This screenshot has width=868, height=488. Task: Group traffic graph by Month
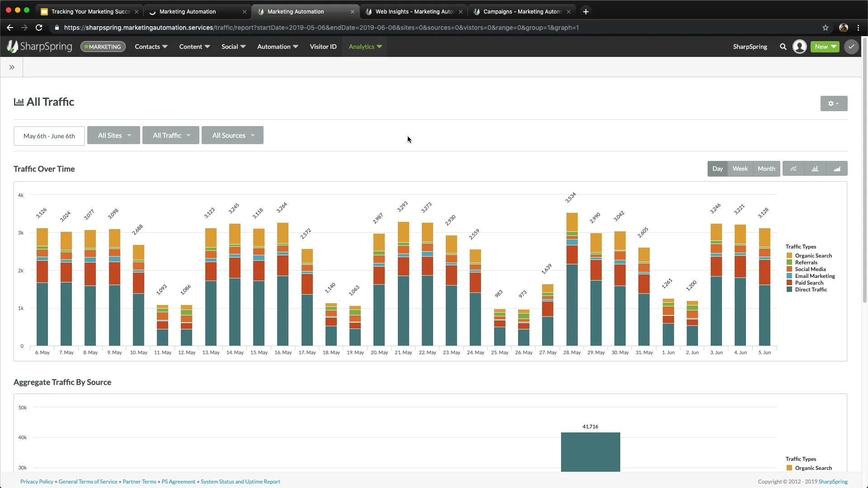point(766,169)
